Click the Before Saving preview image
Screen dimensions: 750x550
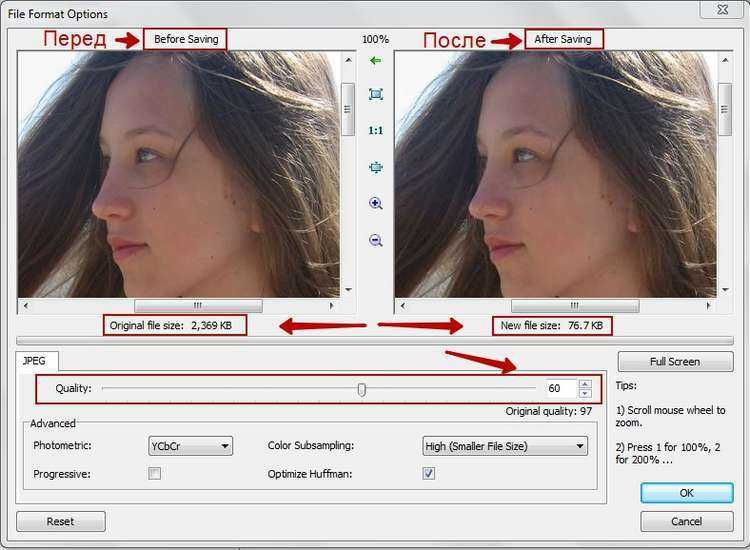point(178,174)
